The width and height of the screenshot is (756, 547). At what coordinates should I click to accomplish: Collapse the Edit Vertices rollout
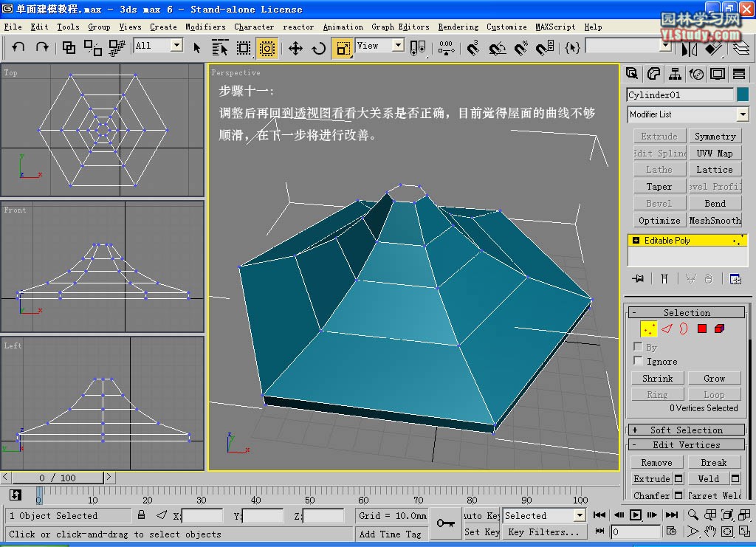pyautogui.click(x=686, y=445)
